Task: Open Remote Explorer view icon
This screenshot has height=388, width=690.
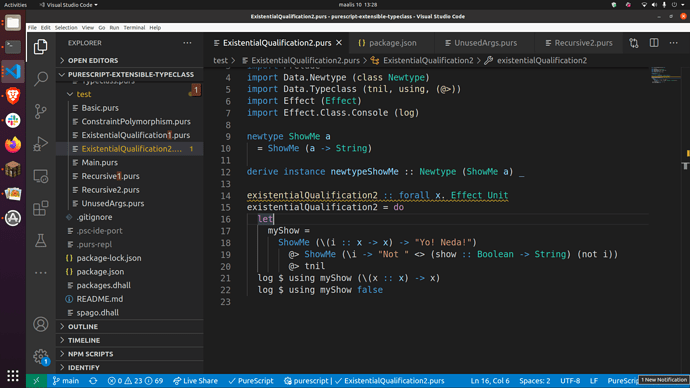Action: [x=40, y=176]
